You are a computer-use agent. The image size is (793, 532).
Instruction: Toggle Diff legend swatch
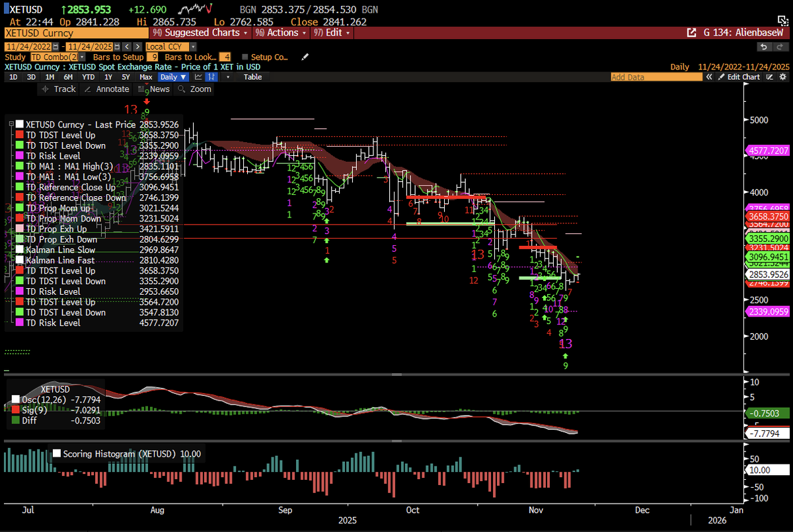point(16,420)
